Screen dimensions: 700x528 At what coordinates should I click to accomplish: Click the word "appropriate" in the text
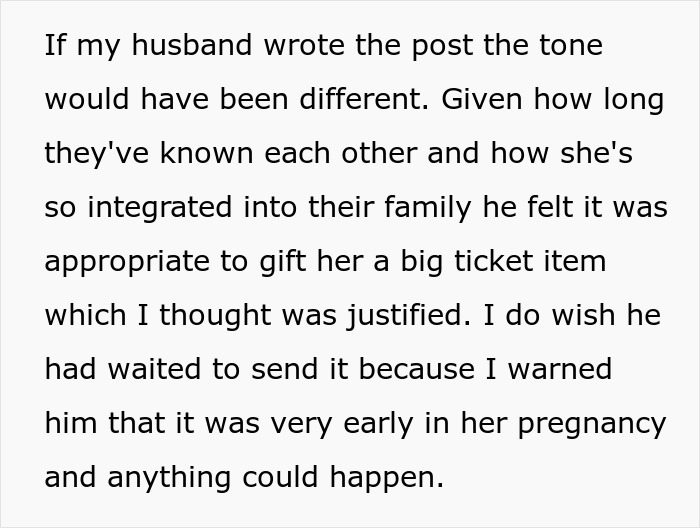(x=127, y=262)
